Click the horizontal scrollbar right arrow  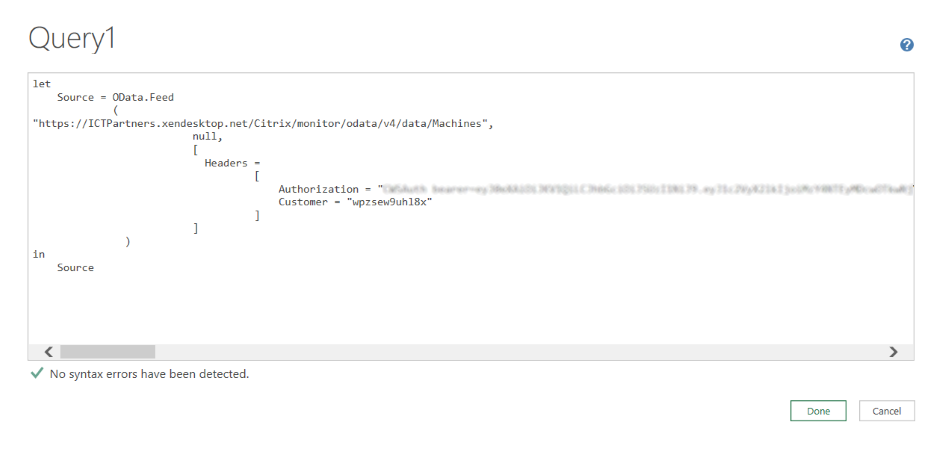click(893, 352)
